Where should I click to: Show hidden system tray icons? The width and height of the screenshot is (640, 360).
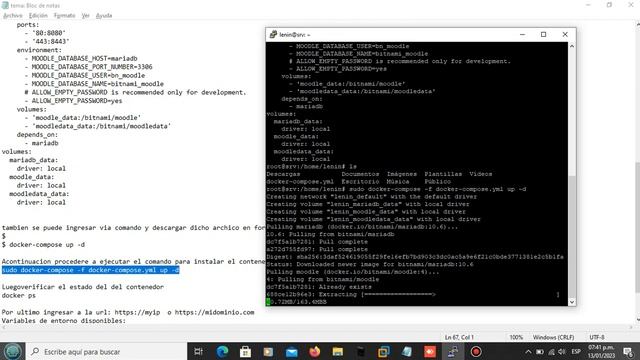528,352
